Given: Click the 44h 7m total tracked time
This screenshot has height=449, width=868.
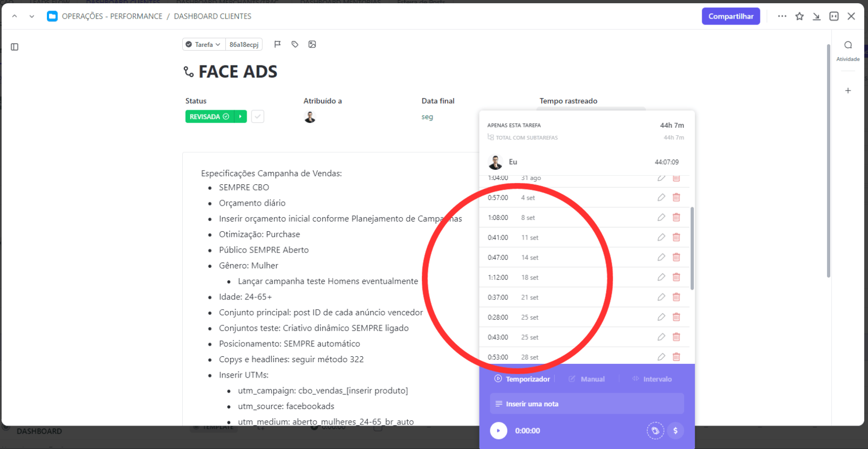Looking at the screenshot, I should pyautogui.click(x=672, y=125).
